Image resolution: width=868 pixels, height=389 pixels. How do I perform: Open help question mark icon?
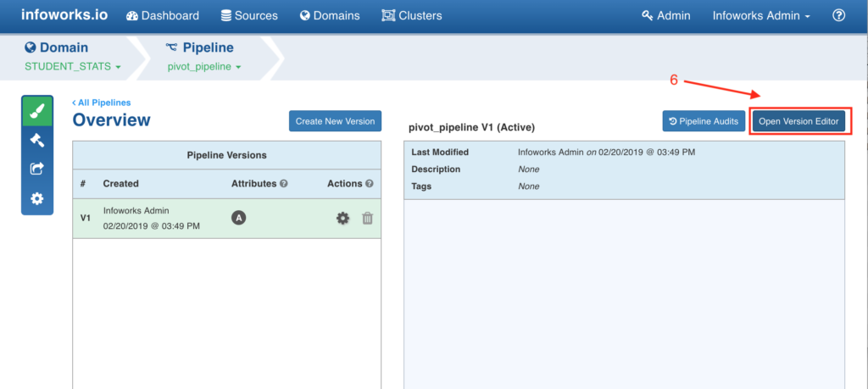click(x=838, y=15)
